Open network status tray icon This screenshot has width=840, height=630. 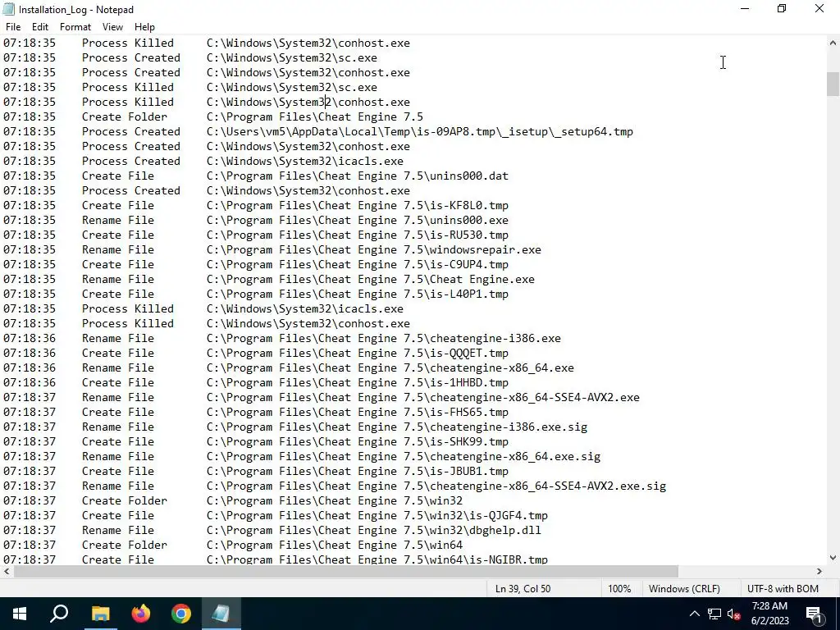pos(714,614)
